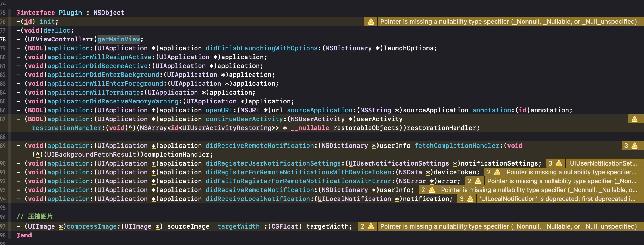The height and width of the screenshot is (245, 644).
Task: Click the compressImage method name
Action: click(92, 226)
